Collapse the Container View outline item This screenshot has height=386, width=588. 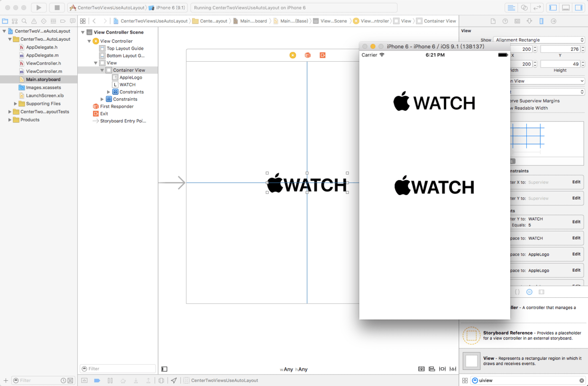[102, 70]
